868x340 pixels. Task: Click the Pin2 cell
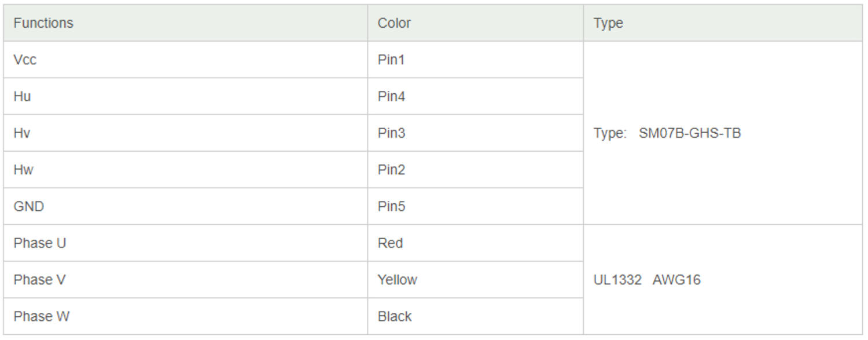tap(475, 170)
